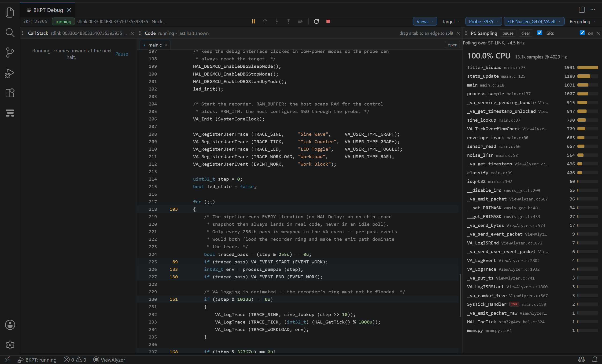Open the Source Control icon
This screenshot has height=364, width=602.
coord(10,52)
